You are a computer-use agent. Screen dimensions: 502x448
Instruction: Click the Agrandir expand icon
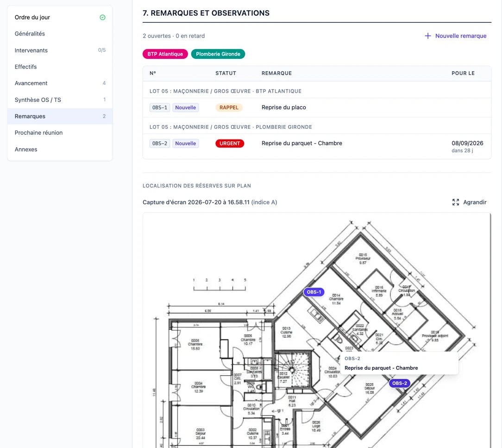click(456, 202)
